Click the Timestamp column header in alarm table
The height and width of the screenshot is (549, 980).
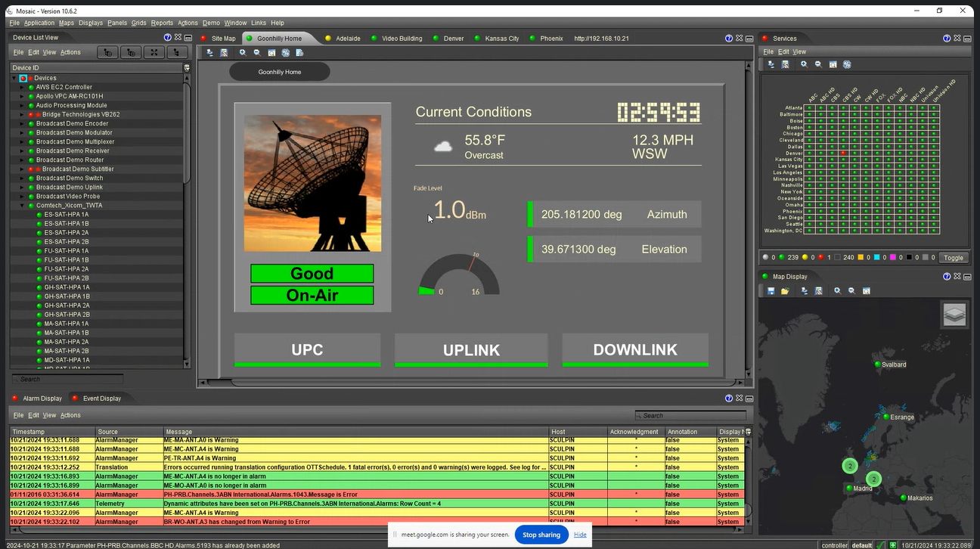(52, 432)
